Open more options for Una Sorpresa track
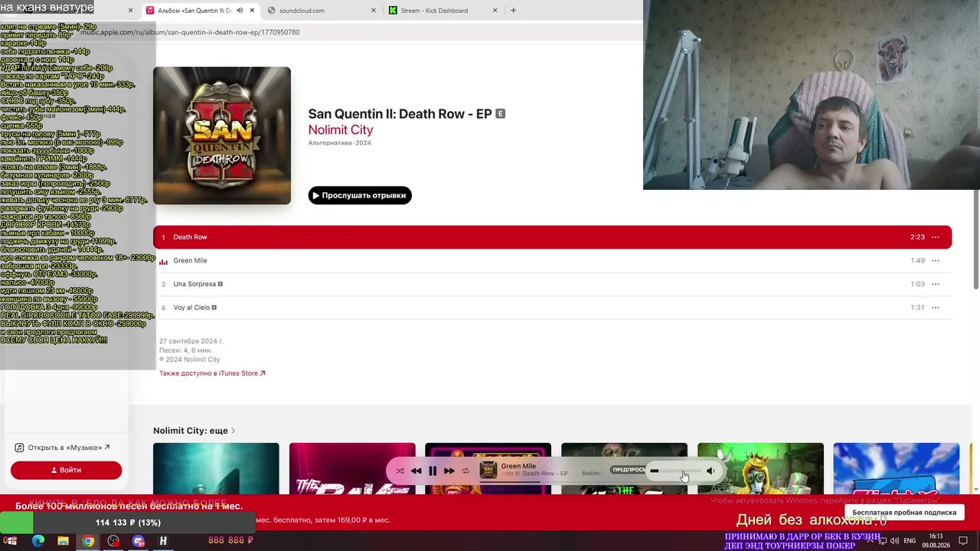 (x=936, y=284)
